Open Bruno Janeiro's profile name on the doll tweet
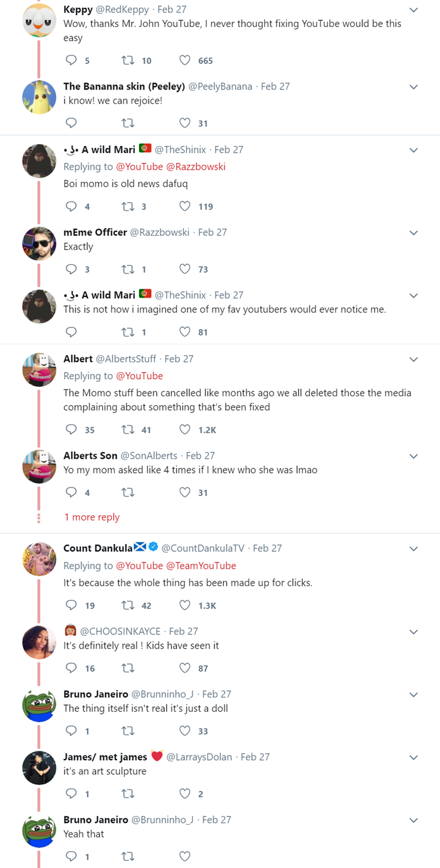Image resolution: width=440 pixels, height=868 pixels. coord(96,694)
